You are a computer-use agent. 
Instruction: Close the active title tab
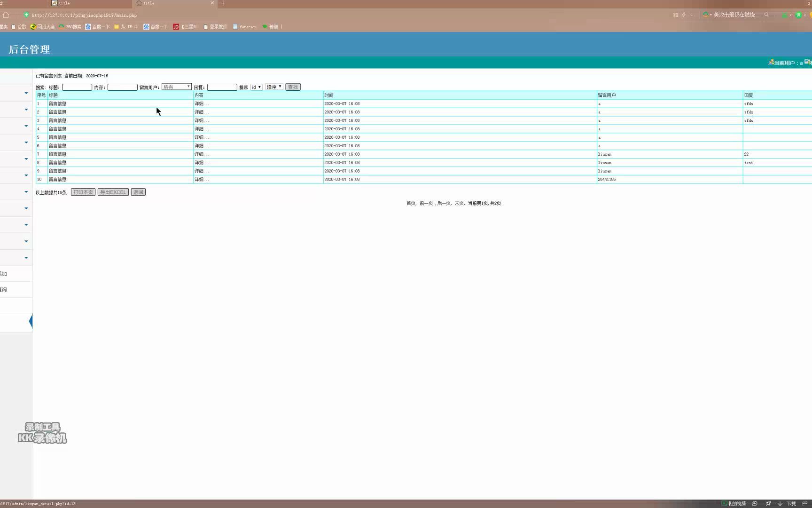(x=212, y=3)
